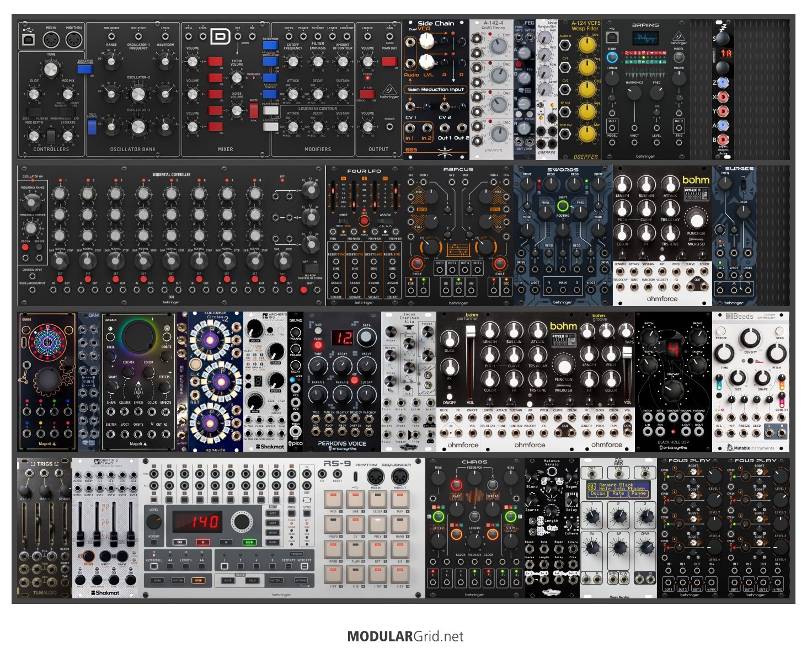Click the MOD DEPTH knob in Controllers
This screenshot has height=648, width=812.
pyautogui.click(x=34, y=135)
